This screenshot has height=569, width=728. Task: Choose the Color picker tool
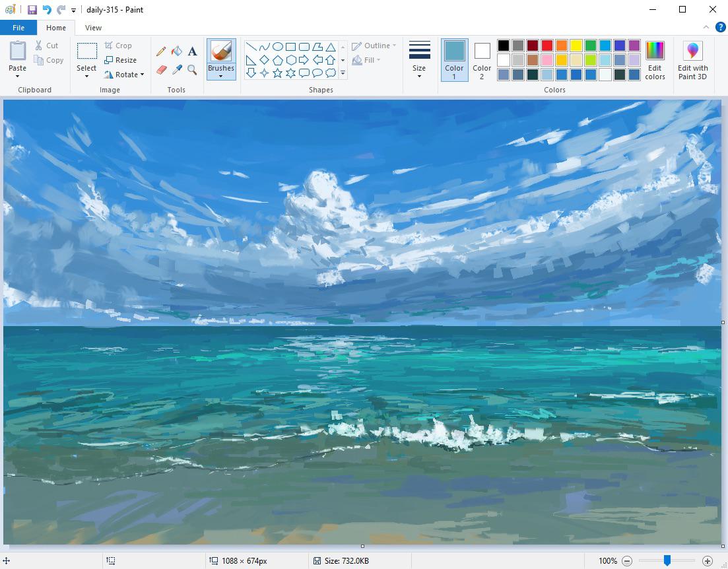[x=177, y=70]
